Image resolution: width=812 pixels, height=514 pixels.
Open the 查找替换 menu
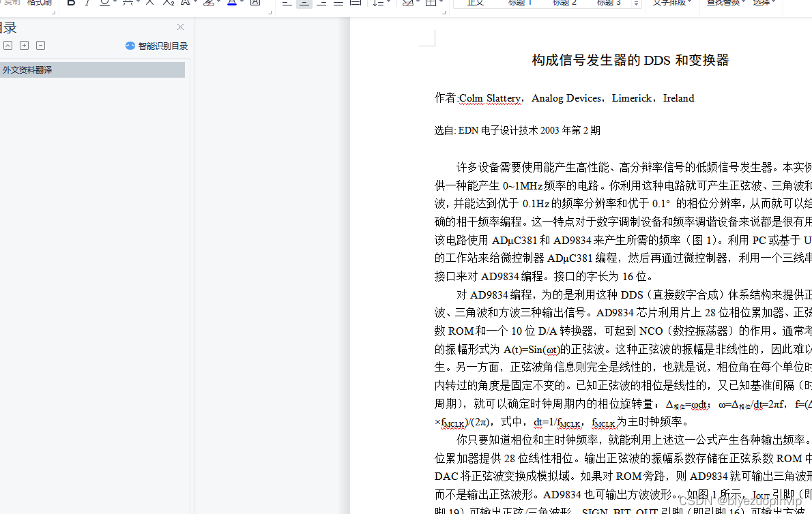tap(725, 3)
